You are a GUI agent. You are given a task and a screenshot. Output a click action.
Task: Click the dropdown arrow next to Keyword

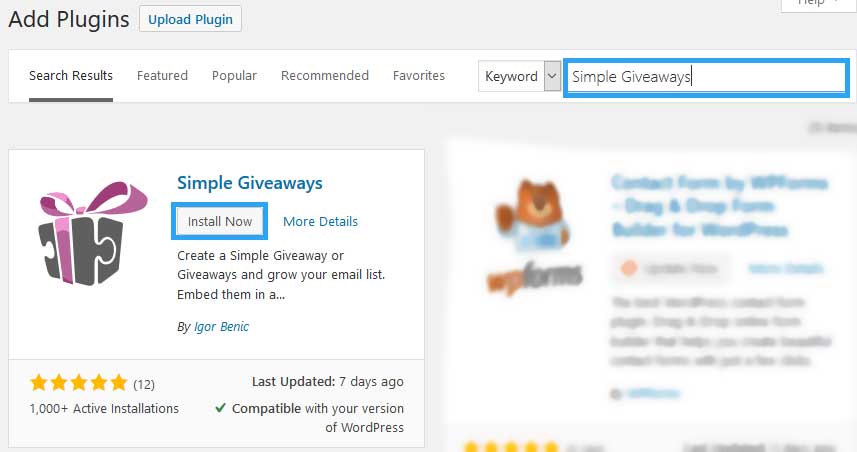(552, 76)
